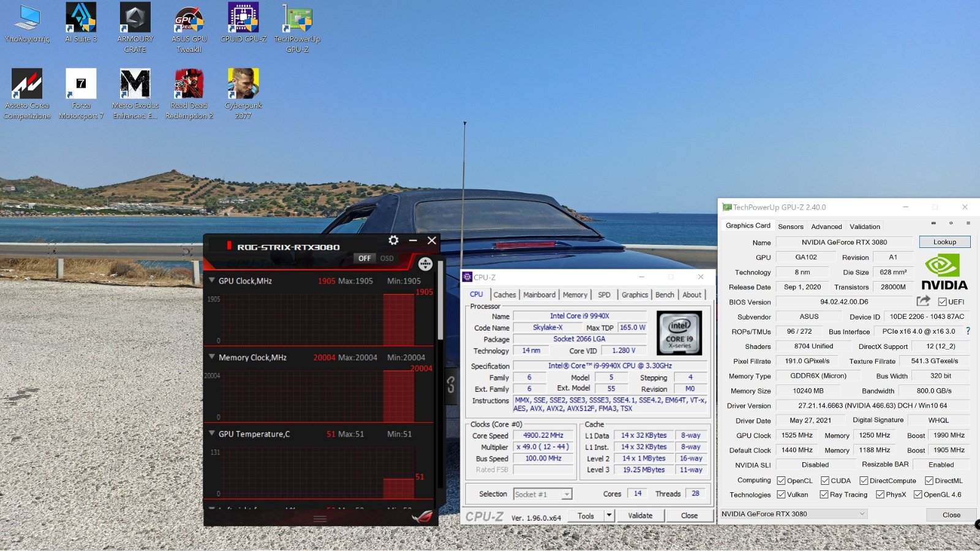The image size is (980, 551).
Task: Collapse the Memory Clock,MHz graph
Action: (x=212, y=357)
